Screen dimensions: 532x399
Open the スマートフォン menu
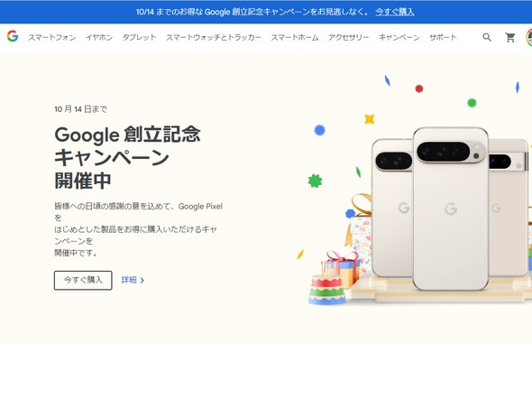point(52,37)
